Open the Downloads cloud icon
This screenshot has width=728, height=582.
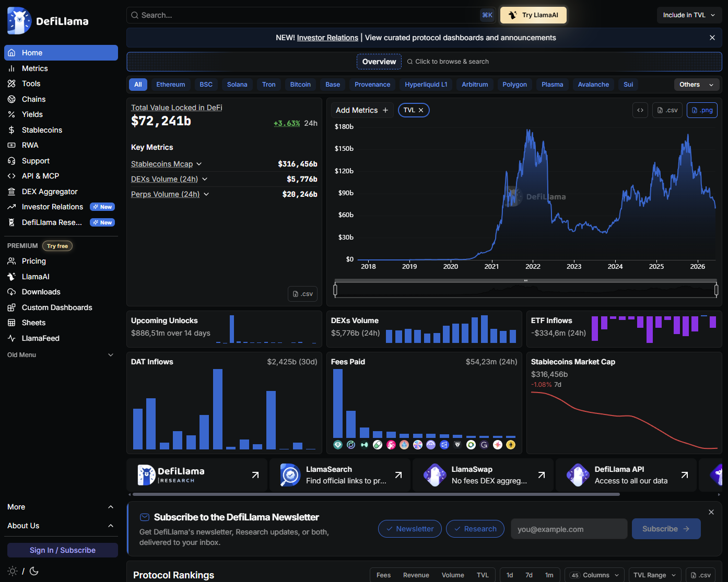[11, 292]
